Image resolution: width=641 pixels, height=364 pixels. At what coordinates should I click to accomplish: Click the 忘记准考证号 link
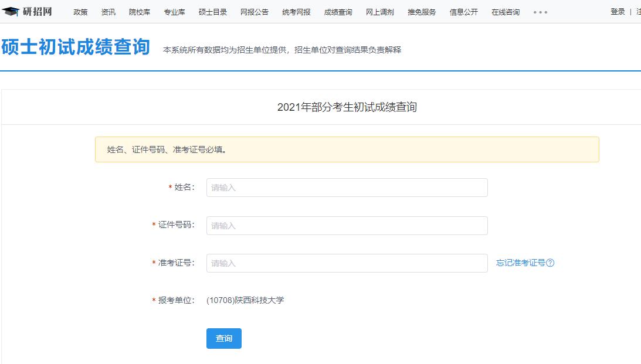(x=520, y=263)
